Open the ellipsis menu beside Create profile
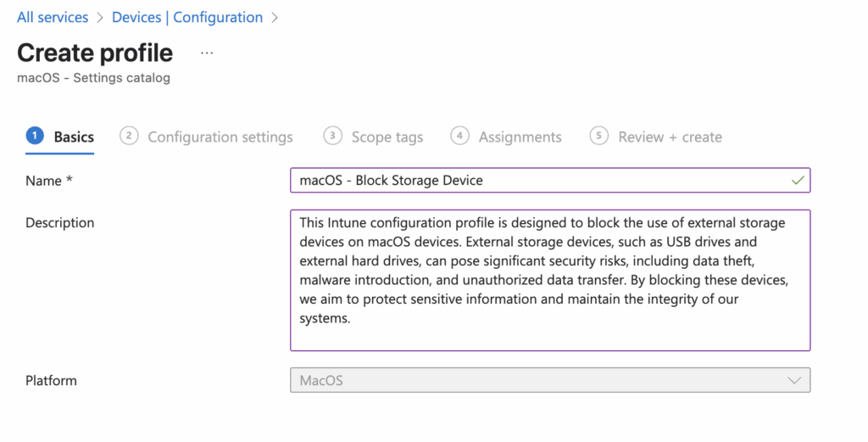 [207, 53]
